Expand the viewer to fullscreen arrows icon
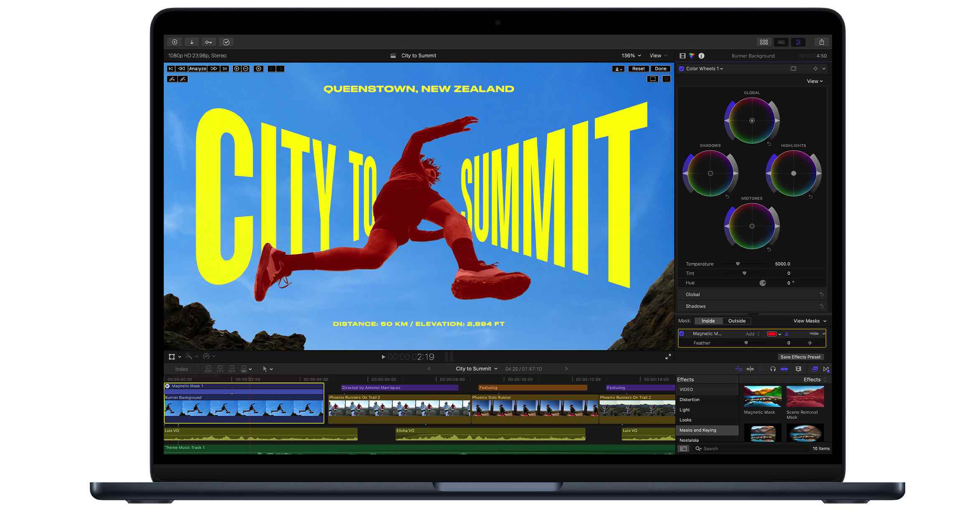 pyautogui.click(x=668, y=357)
